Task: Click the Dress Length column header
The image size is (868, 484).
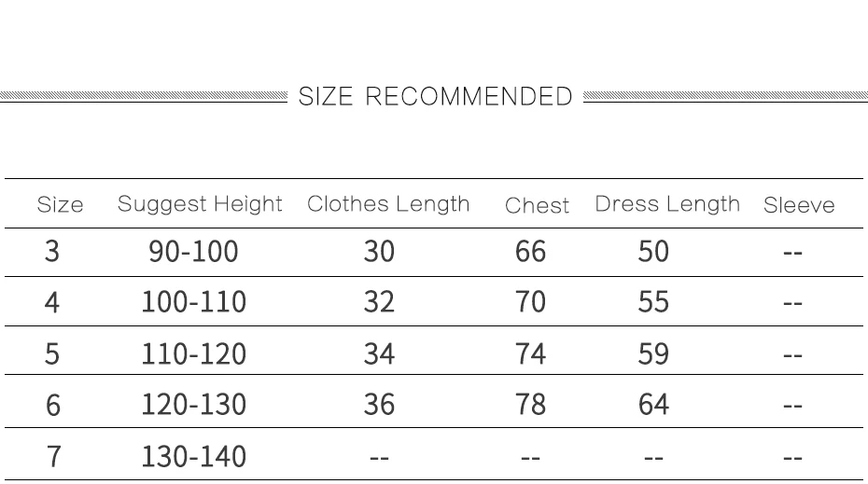Action: tap(667, 204)
